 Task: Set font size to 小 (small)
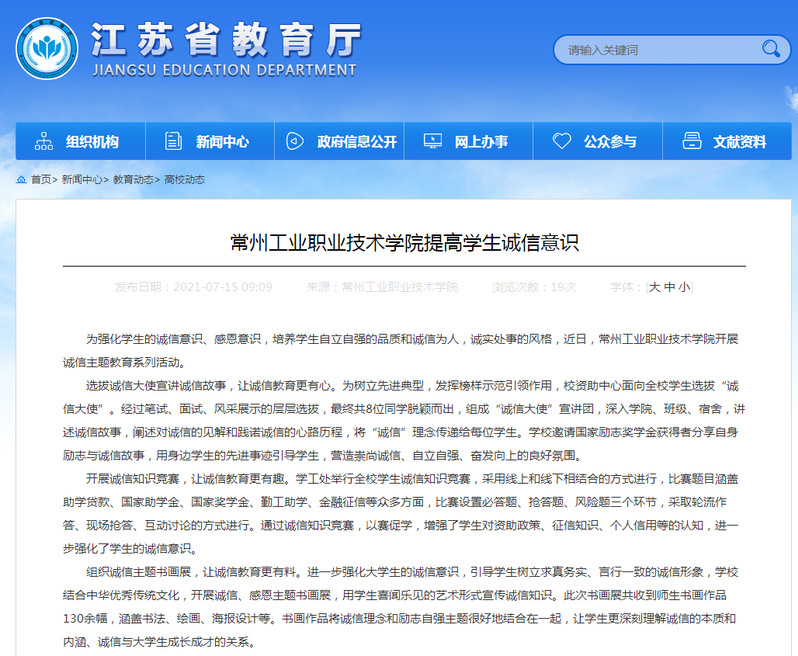(x=683, y=287)
